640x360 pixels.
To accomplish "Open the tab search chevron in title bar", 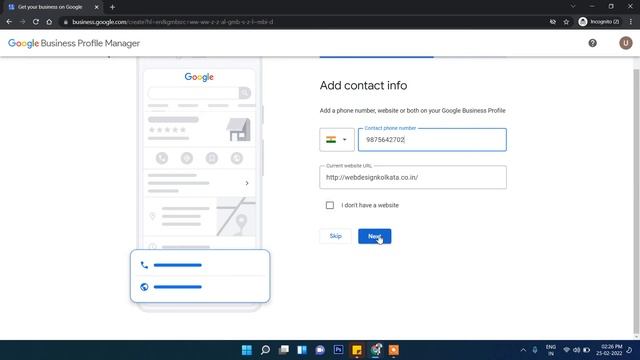I will 573,7.
